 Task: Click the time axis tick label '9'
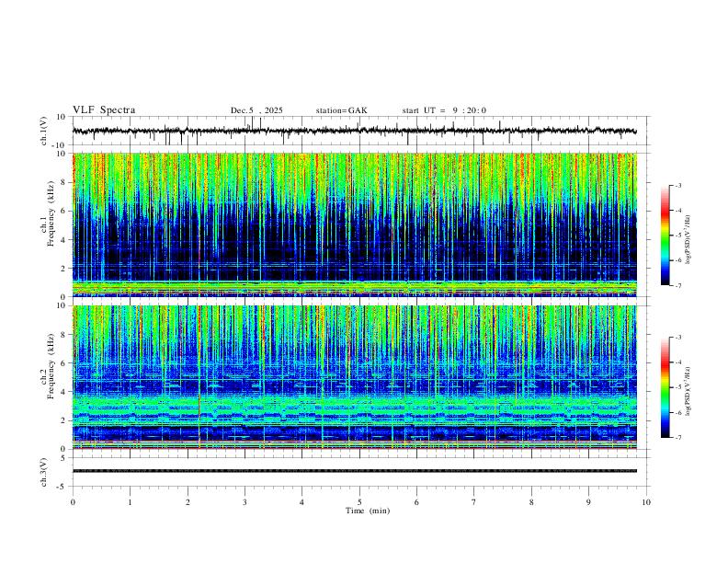(588, 502)
